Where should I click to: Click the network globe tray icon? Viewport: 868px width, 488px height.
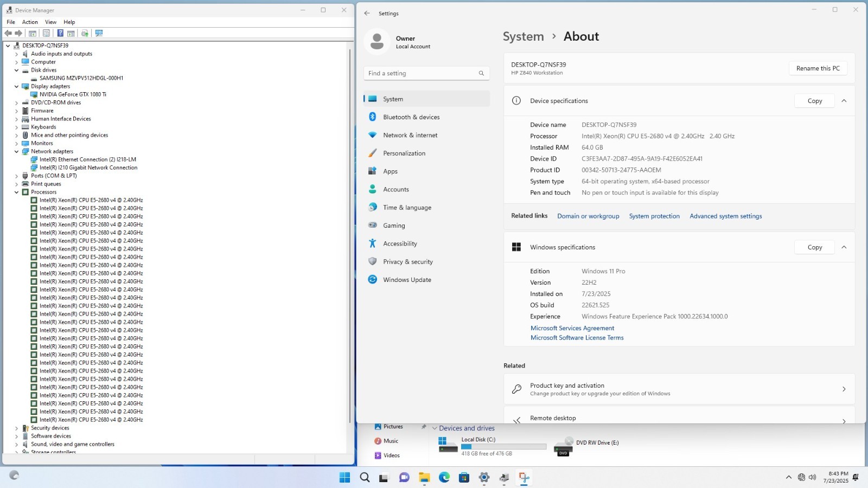801,477
